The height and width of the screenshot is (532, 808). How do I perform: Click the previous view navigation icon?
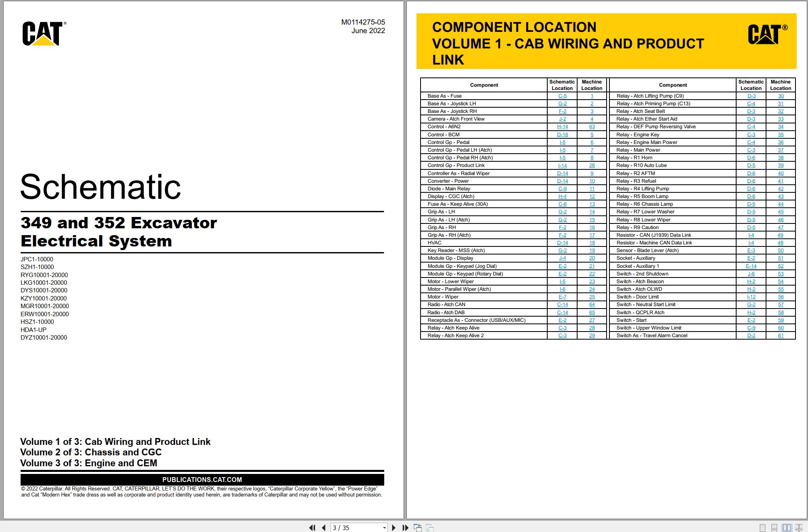pyautogui.click(x=418, y=528)
